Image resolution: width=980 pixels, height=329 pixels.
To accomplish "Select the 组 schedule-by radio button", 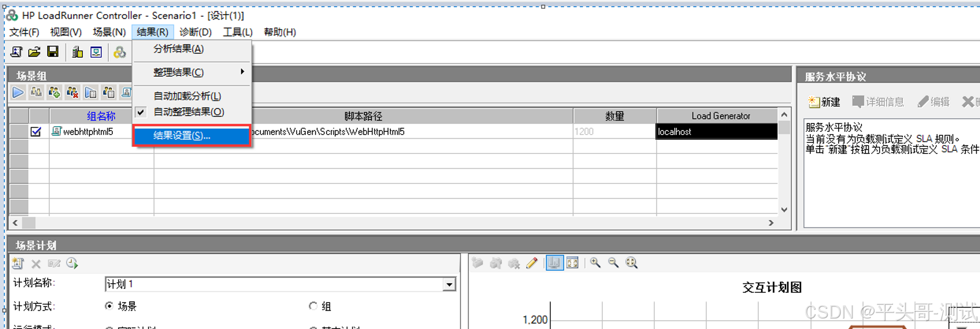I will 313,306.
